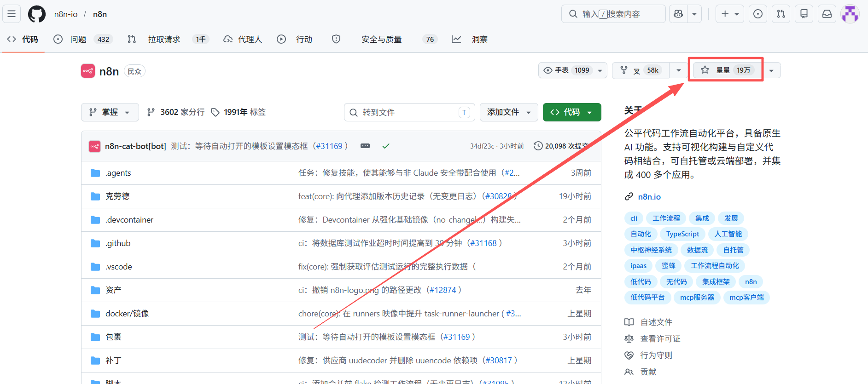Viewport: 868px width, 384px height.
Task: Switch to the 安全与质量 tab
Action: 384,40
